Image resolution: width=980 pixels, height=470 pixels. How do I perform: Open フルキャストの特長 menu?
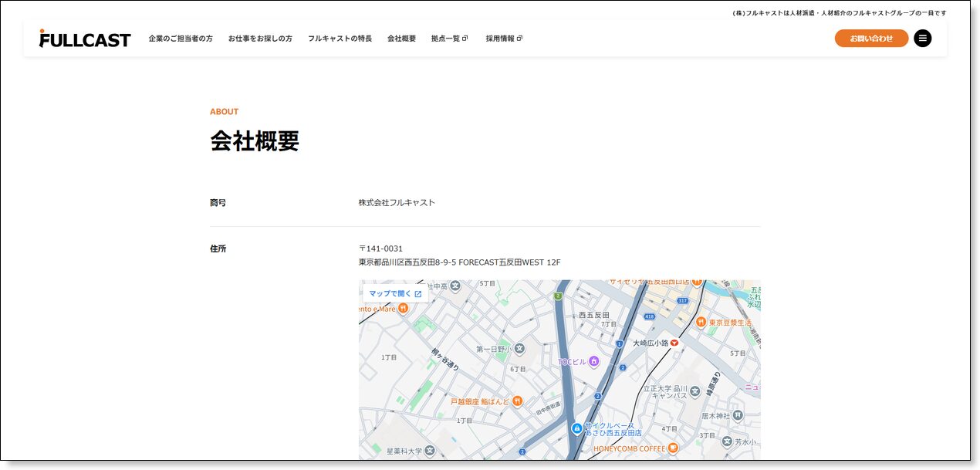340,39
